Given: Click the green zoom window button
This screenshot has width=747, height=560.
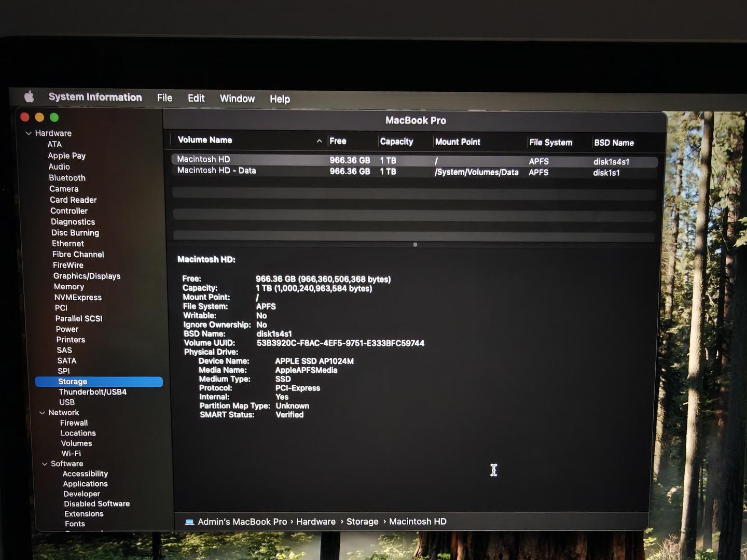Looking at the screenshot, I should [54, 118].
